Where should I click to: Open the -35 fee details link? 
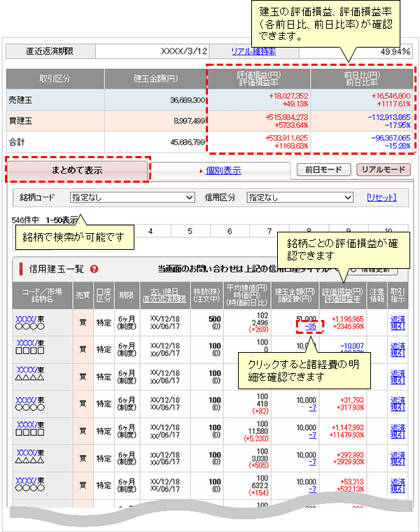[308, 327]
